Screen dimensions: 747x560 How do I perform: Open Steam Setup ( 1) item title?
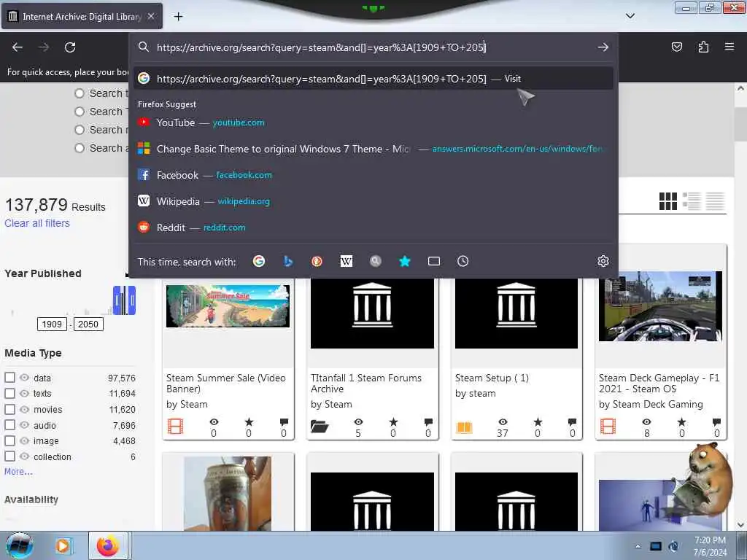(x=492, y=378)
